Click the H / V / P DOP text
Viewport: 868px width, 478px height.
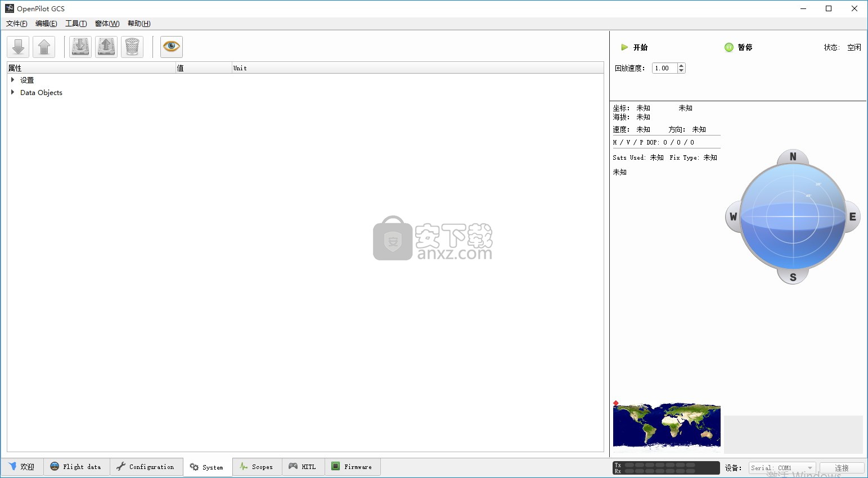(654, 142)
